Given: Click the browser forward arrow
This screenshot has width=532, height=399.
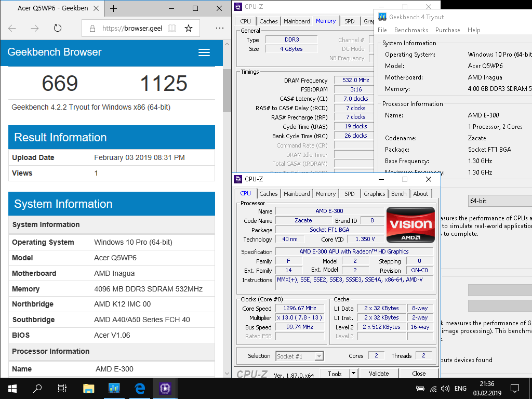Looking at the screenshot, I should click(35, 28).
